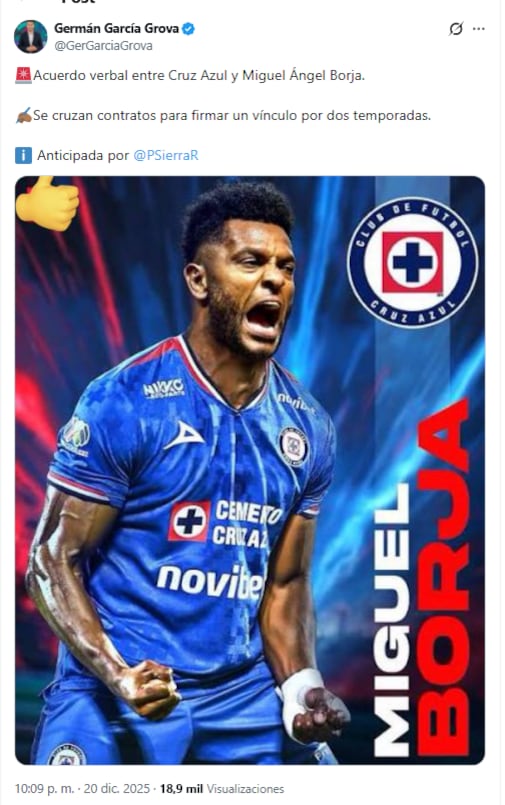This screenshot has width=505, height=805.
Task: Click the red siren emoji
Action: coord(23,75)
